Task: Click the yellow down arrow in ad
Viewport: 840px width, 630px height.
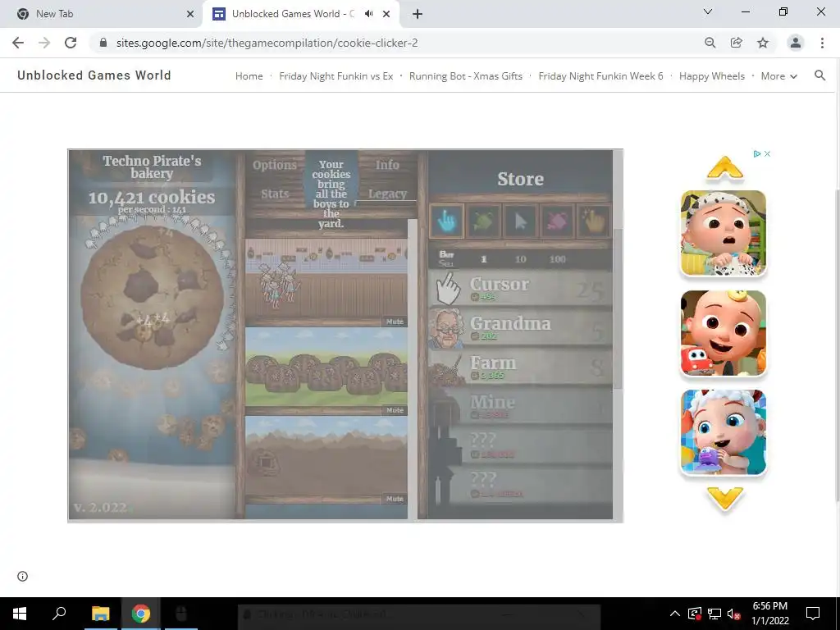Action: (x=724, y=498)
